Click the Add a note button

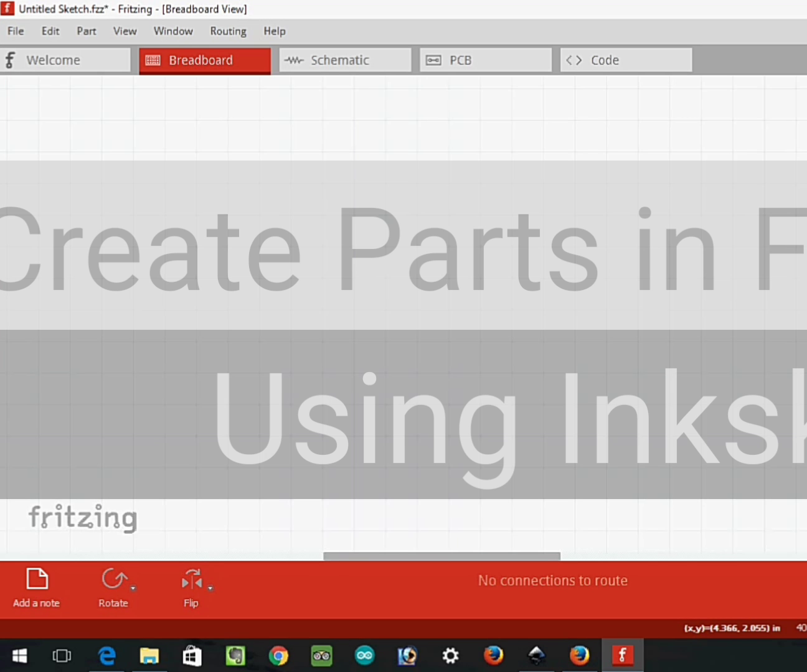(36, 588)
